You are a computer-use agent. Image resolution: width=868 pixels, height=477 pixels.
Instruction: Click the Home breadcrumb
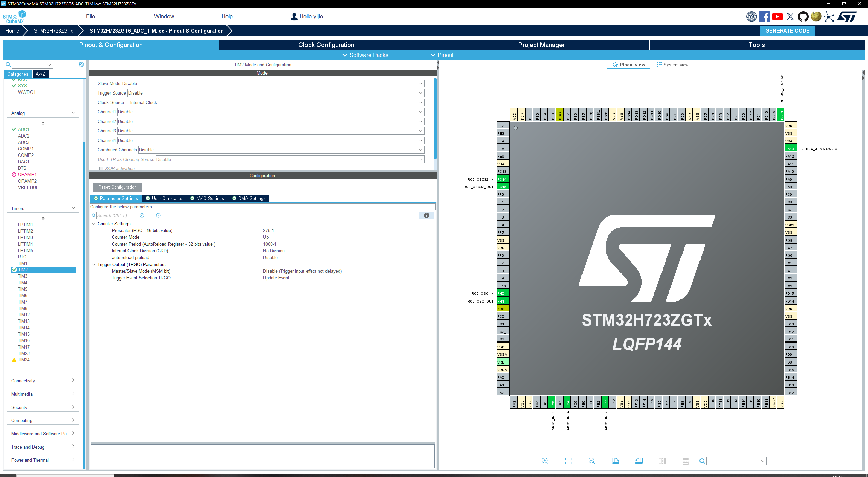(x=12, y=30)
